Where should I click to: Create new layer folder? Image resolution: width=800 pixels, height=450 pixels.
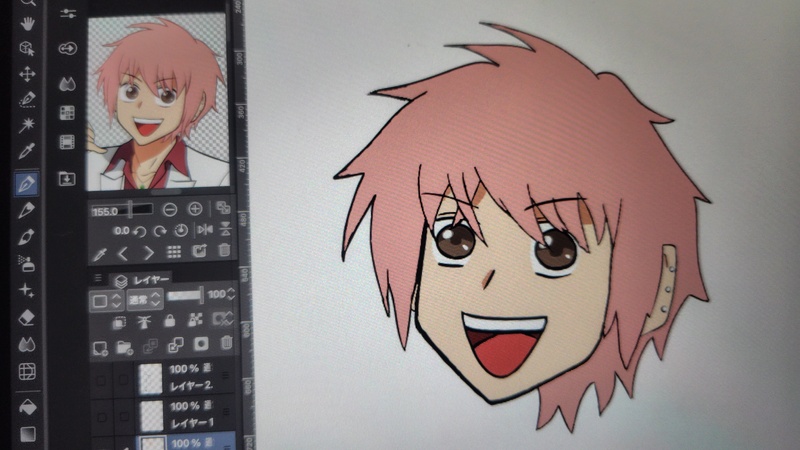click(x=124, y=348)
